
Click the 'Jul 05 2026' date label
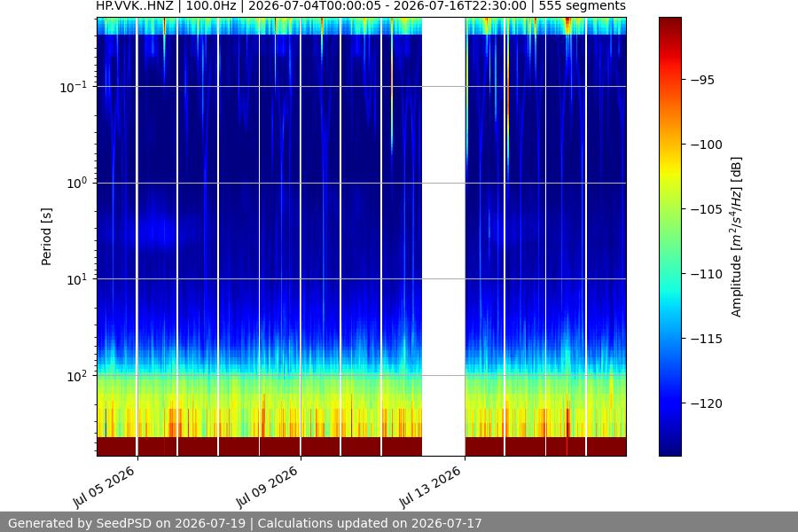[x=104, y=487]
